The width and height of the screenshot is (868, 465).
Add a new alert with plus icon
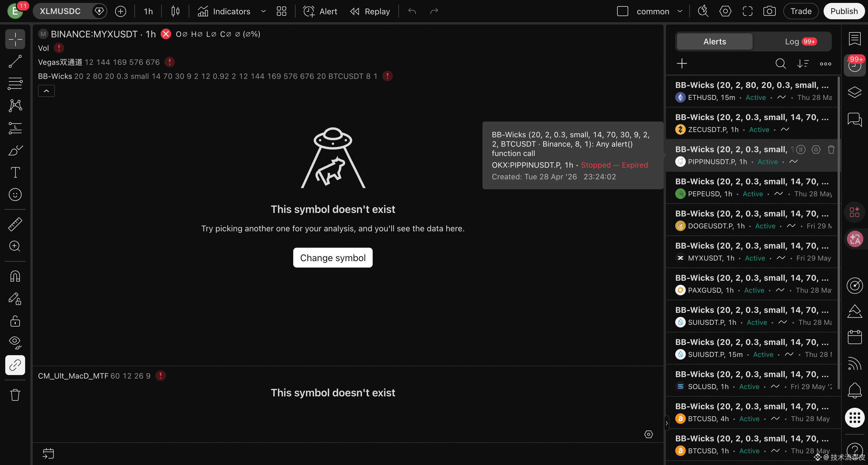pyautogui.click(x=682, y=63)
